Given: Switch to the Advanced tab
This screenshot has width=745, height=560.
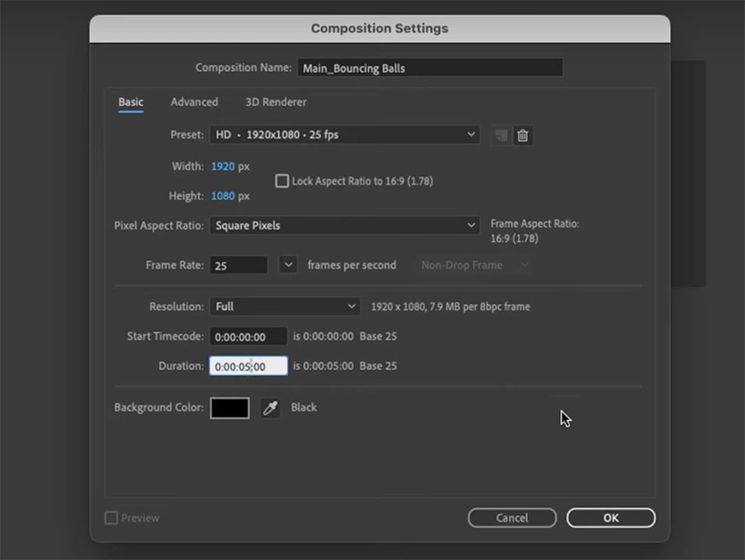Looking at the screenshot, I should (x=194, y=102).
